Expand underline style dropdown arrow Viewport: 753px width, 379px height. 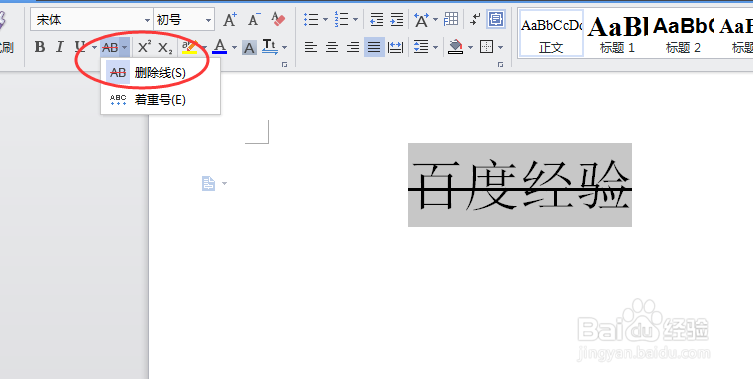coord(94,48)
